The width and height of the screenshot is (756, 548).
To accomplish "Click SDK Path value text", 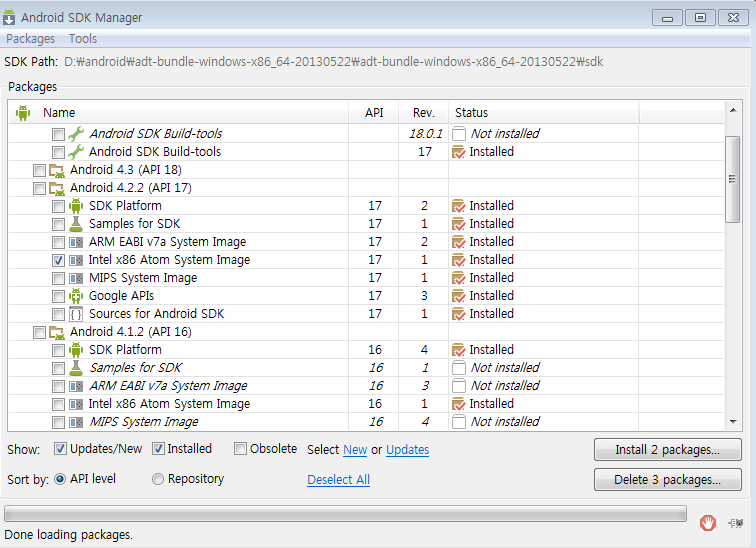I will (x=334, y=62).
